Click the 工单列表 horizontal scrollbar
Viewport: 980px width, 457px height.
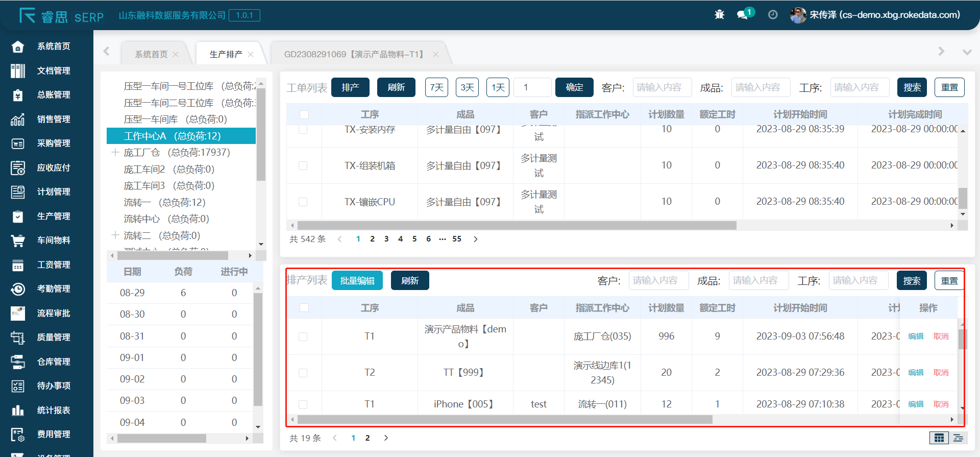(x=517, y=226)
